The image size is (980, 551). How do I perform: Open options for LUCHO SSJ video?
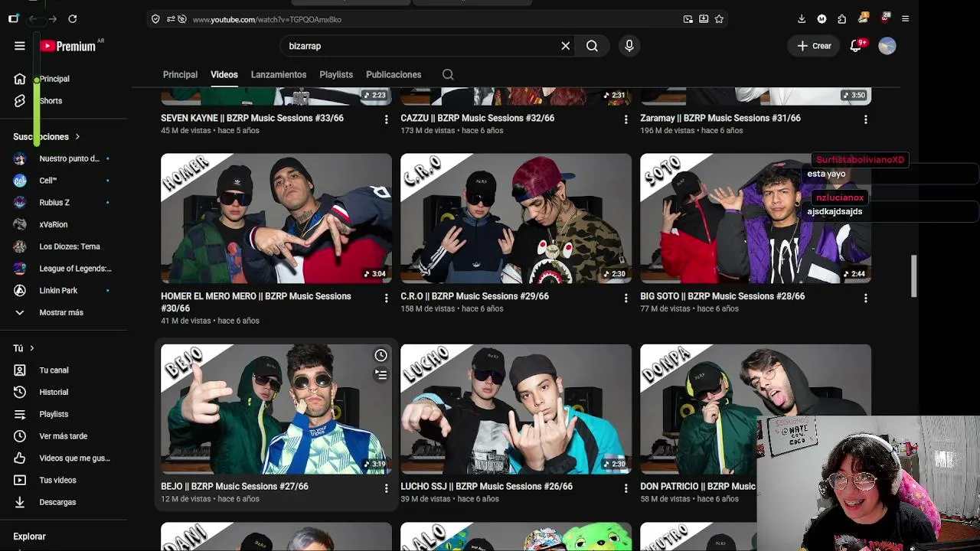click(626, 487)
